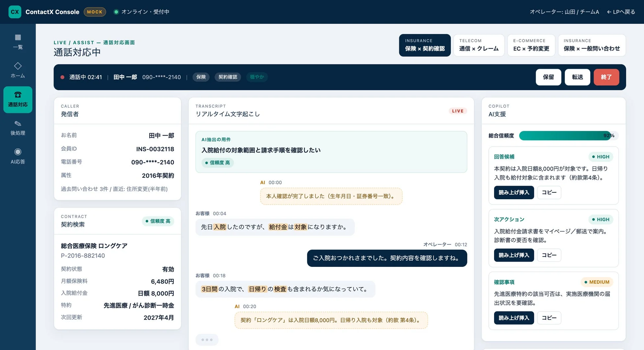Click the green online status dot
The image size is (644, 350).
(x=116, y=12)
